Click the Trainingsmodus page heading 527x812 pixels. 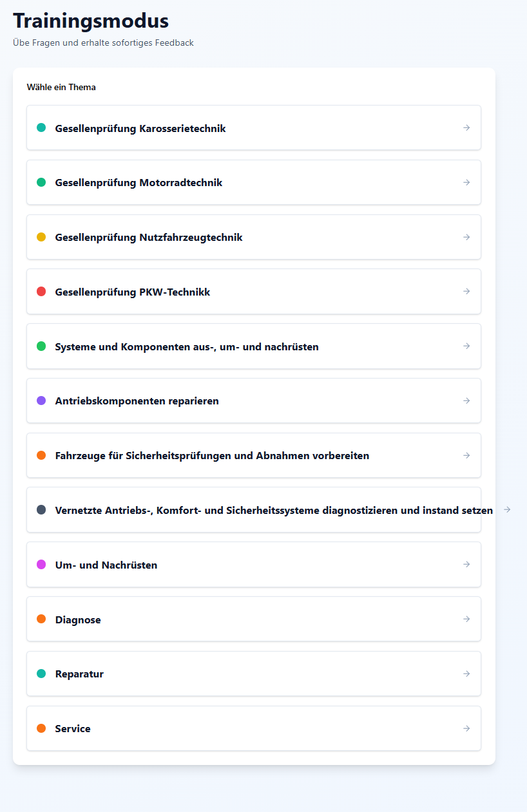pos(91,21)
